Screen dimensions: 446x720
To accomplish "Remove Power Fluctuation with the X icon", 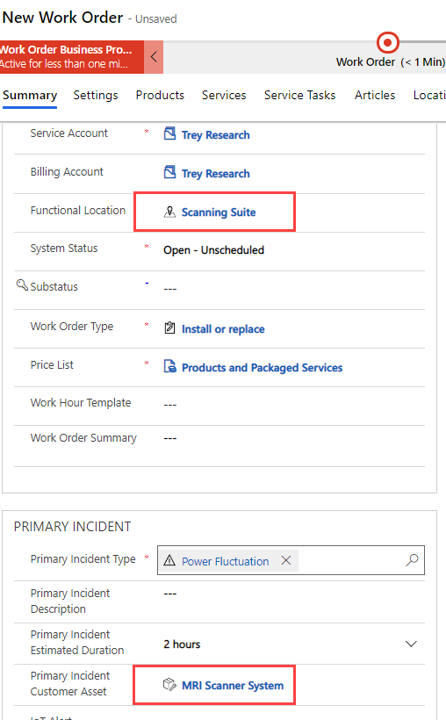I will click(286, 560).
